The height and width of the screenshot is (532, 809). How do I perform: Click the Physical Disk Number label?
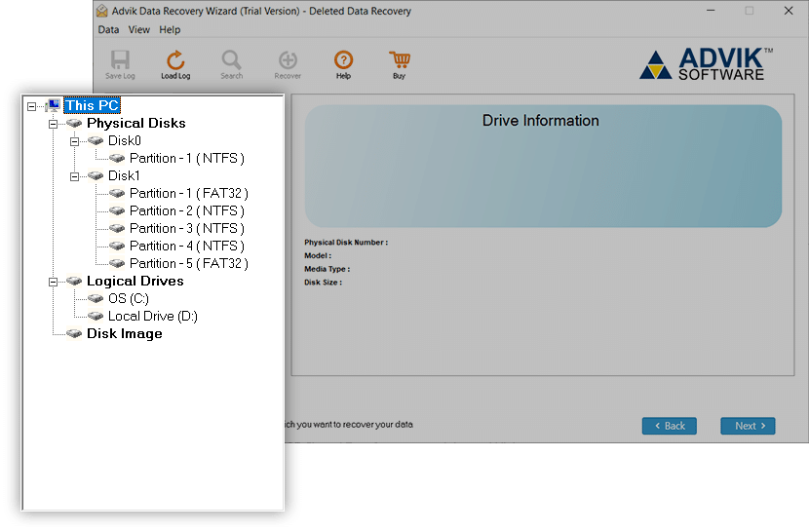click(x=346, y=242)
